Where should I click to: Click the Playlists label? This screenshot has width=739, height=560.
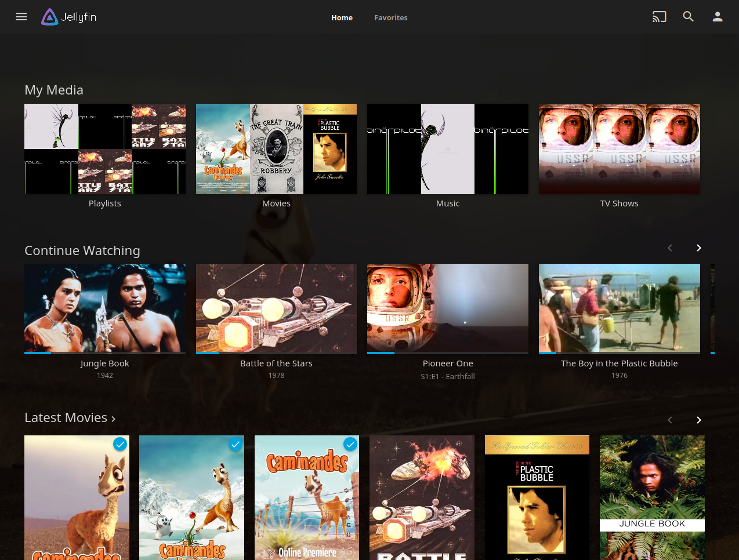tap(105, 203)
